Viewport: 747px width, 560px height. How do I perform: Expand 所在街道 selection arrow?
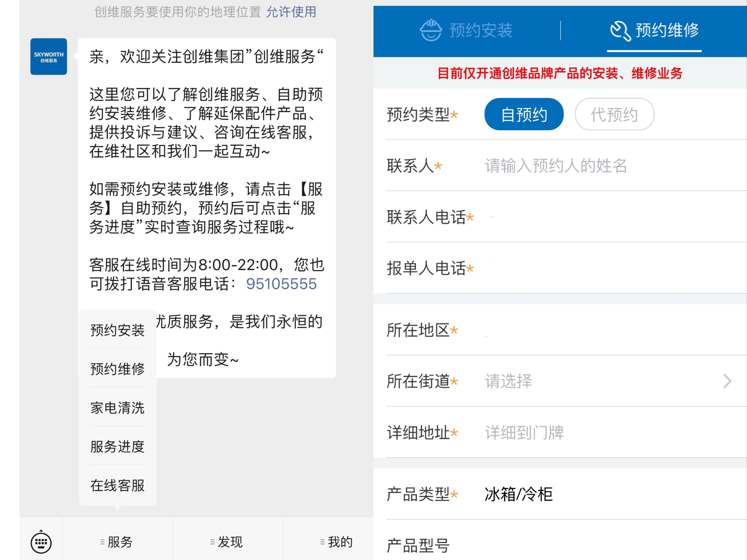(x=727, y=381)
